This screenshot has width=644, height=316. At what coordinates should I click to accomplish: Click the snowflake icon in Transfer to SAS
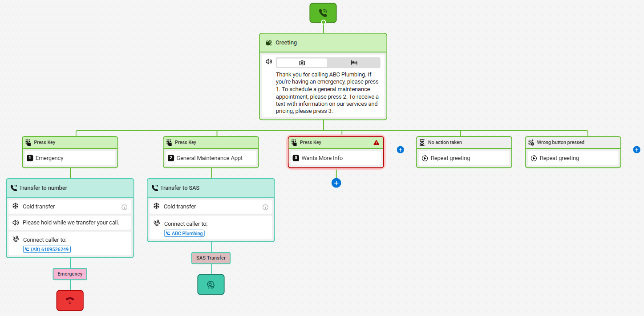[157, 206]
